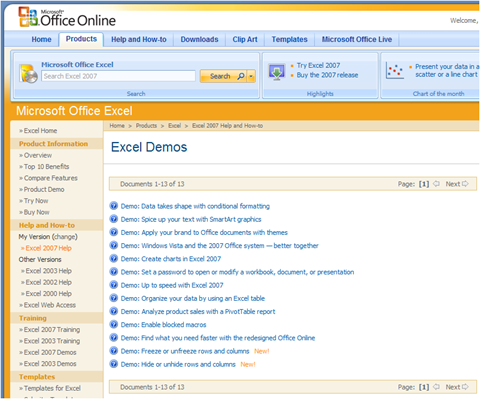Open the Microsoft Office Live tab

[357, 39]
